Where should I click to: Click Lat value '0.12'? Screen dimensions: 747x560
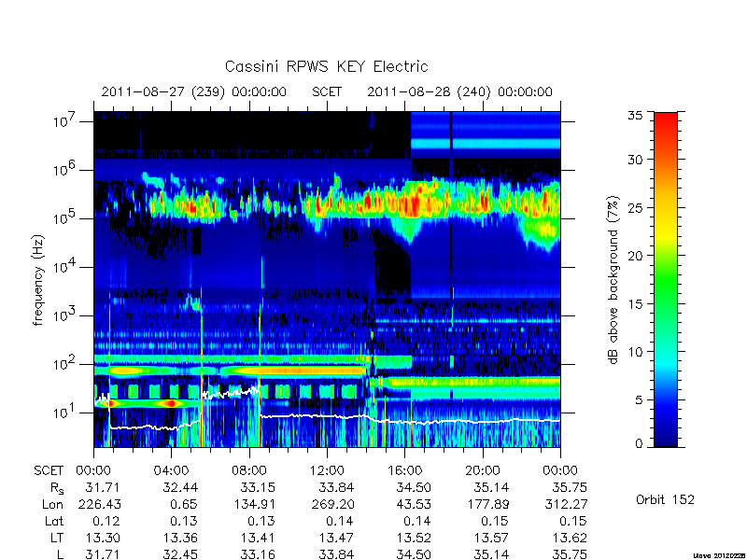coord(106,521)
